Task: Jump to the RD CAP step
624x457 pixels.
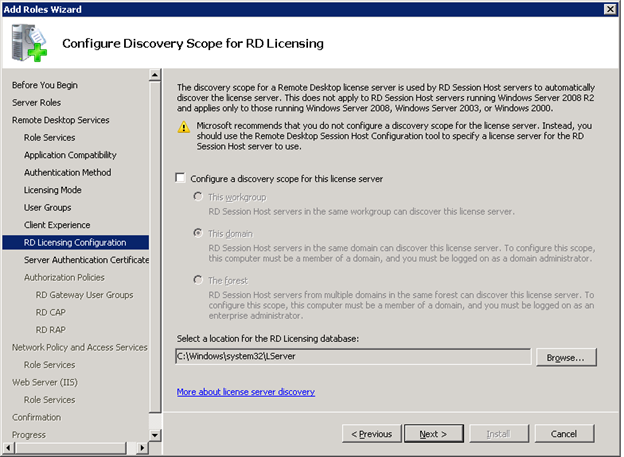Action: pyautogui.click(x=52, y=312)
